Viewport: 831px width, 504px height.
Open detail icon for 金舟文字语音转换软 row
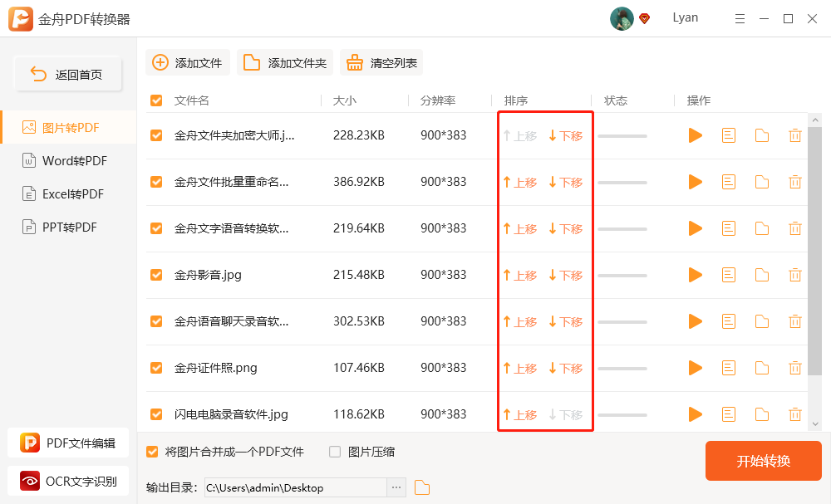[729, 228]
